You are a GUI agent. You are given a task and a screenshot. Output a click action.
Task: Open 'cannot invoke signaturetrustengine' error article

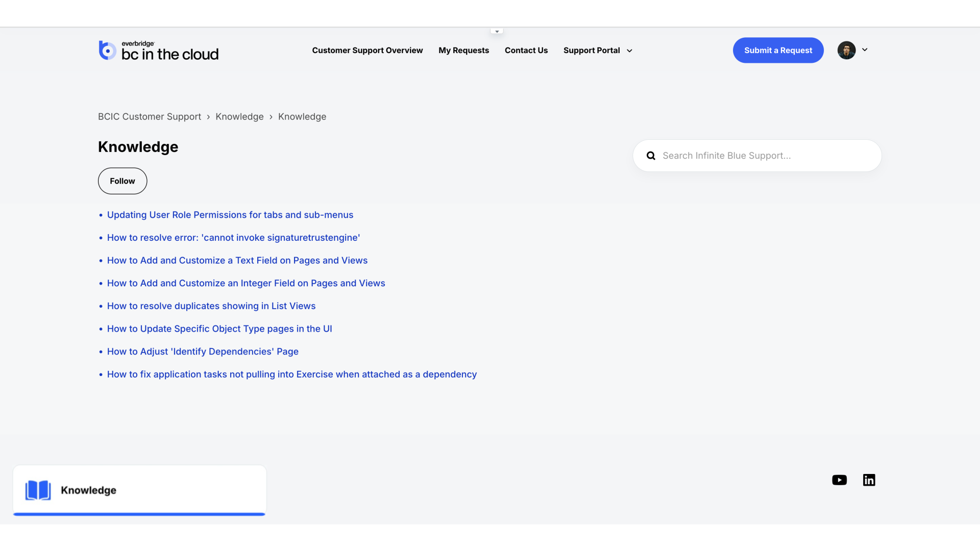(234, 238)
